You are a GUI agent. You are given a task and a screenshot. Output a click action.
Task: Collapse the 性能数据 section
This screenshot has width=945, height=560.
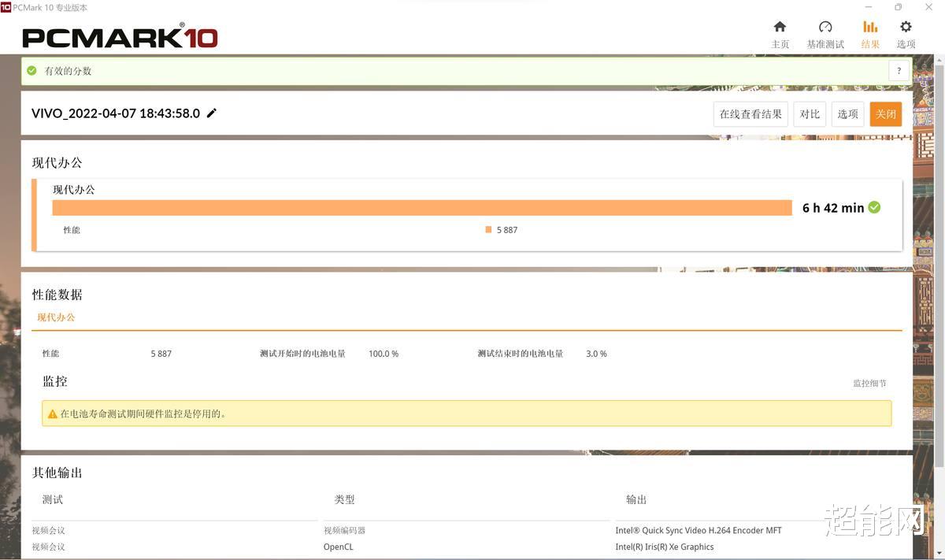click(55, 294)
